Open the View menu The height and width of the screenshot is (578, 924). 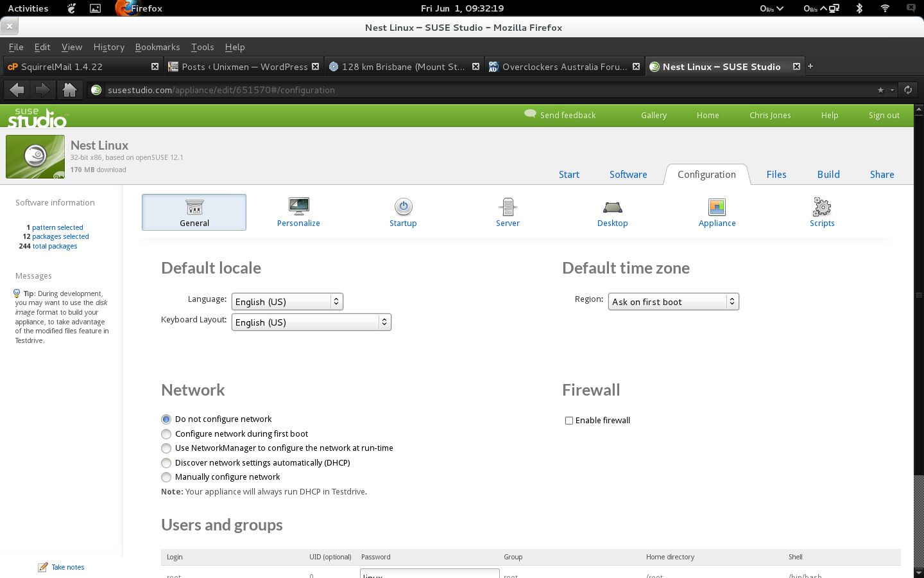[72, 47]
